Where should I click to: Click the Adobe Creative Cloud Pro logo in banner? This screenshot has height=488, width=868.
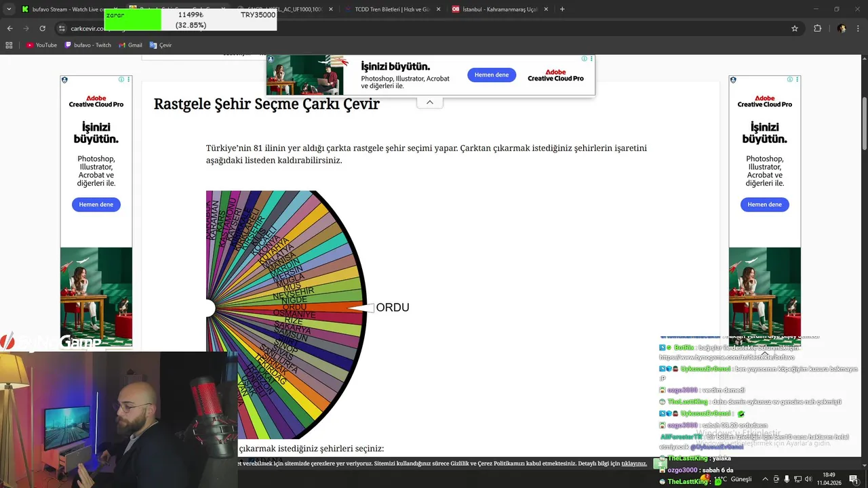click(x=555, y=75)
